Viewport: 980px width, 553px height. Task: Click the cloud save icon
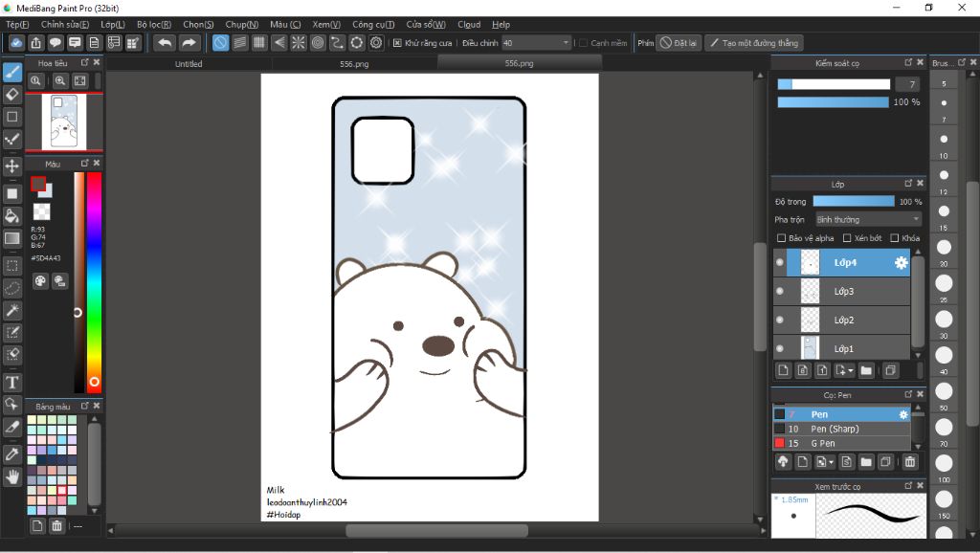[x=16, y=42]
